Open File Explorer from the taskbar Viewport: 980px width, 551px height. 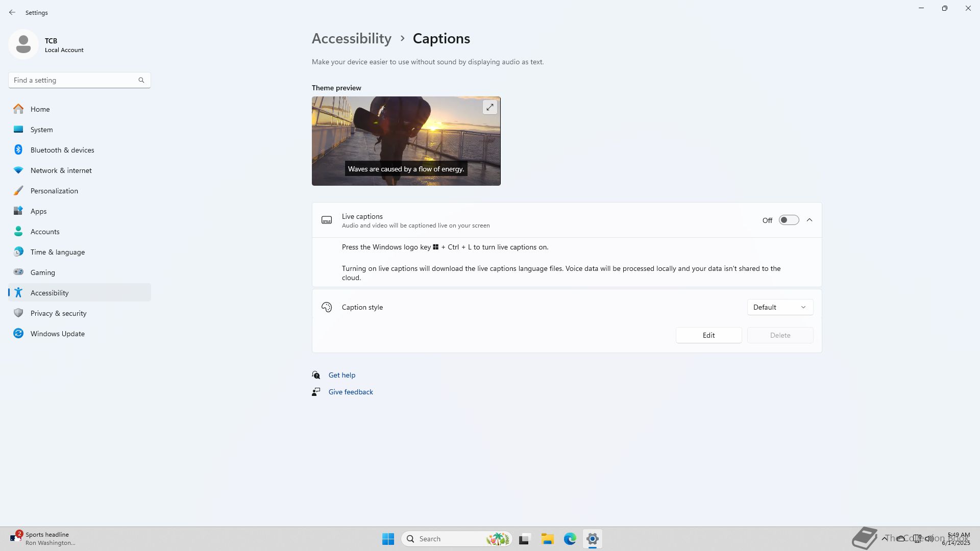tap(547, 539)
